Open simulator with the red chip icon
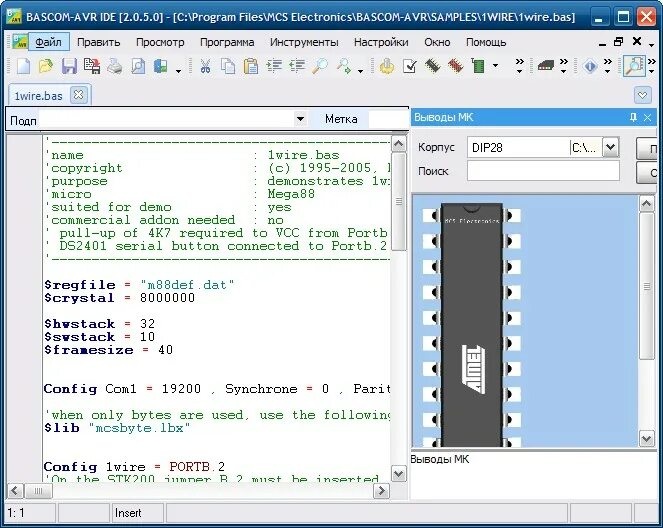Viewport: 663px width, 528px height. pyautogui.click(x=455, y=66)
